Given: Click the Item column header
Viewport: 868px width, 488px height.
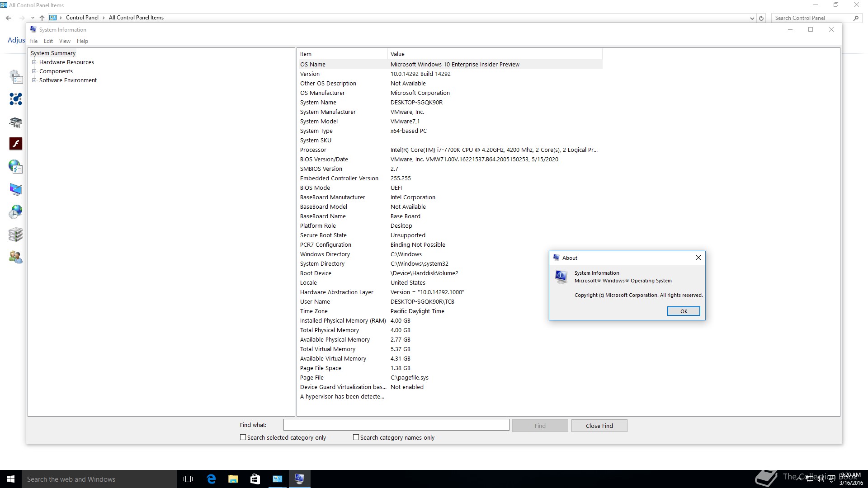Looking at the screenshot, I should point(343,54).
